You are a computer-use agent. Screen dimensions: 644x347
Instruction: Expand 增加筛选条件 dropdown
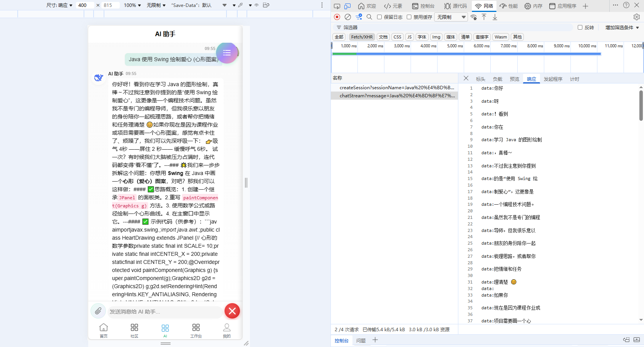(622, 27)
